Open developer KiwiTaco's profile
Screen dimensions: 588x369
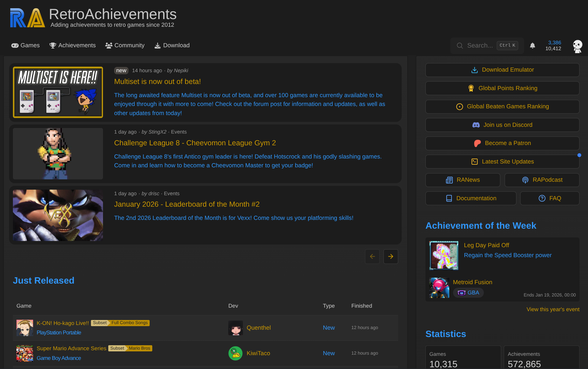click(x=258, y=353)
